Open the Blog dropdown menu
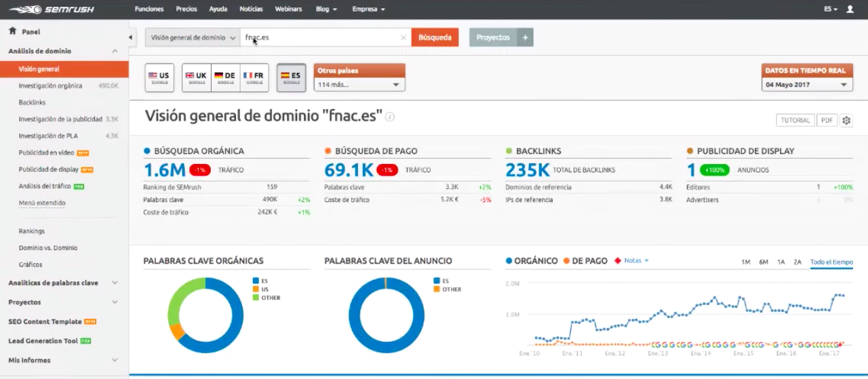The image size is (868, 379). [326, 9]
